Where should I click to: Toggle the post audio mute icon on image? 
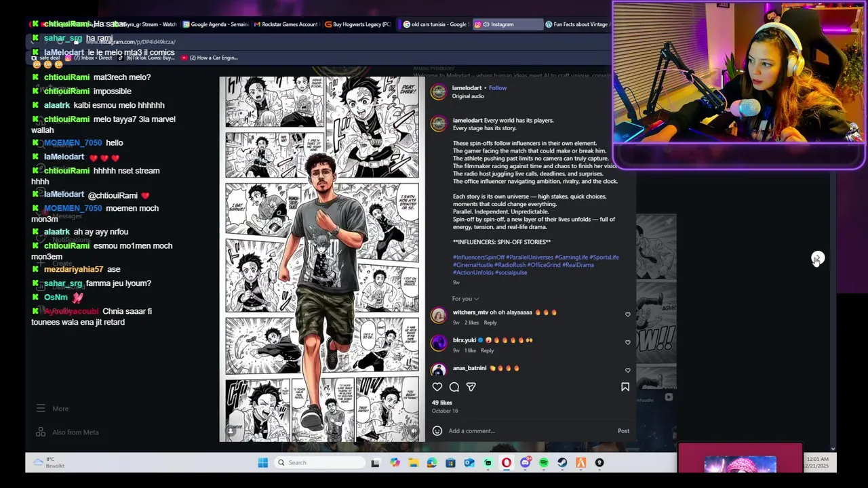point(414,431)
